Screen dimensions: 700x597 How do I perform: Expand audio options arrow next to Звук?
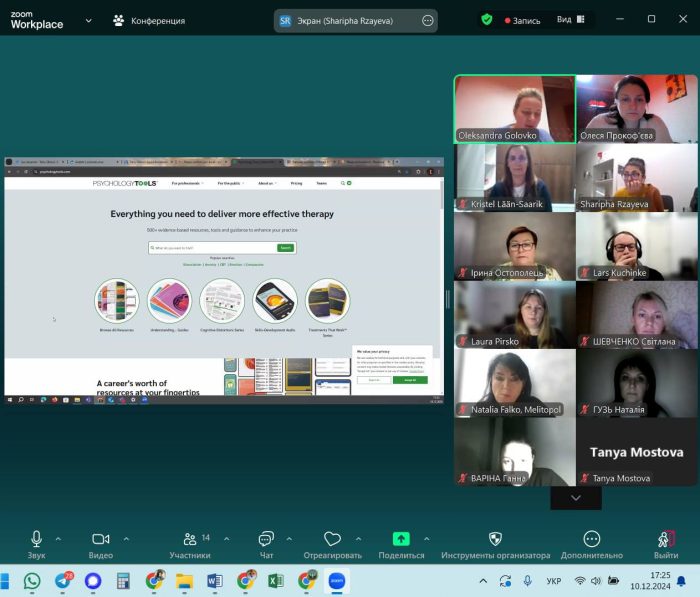tap(58, 539)
